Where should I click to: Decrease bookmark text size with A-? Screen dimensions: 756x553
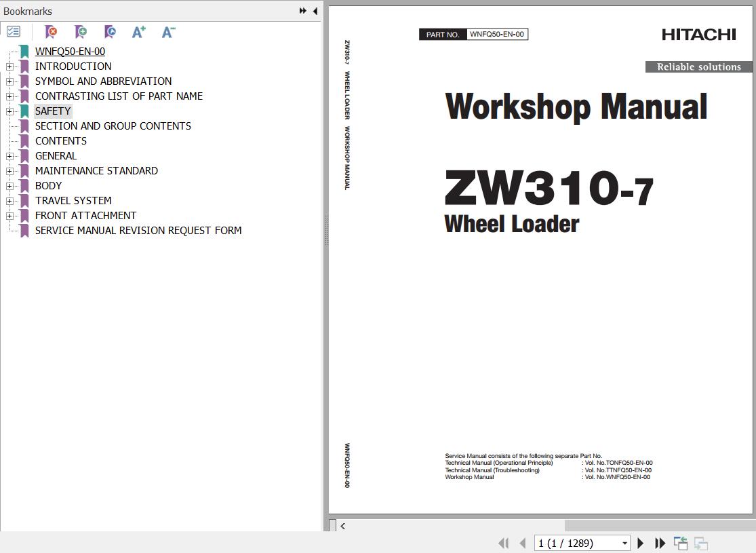coord(168,32)
